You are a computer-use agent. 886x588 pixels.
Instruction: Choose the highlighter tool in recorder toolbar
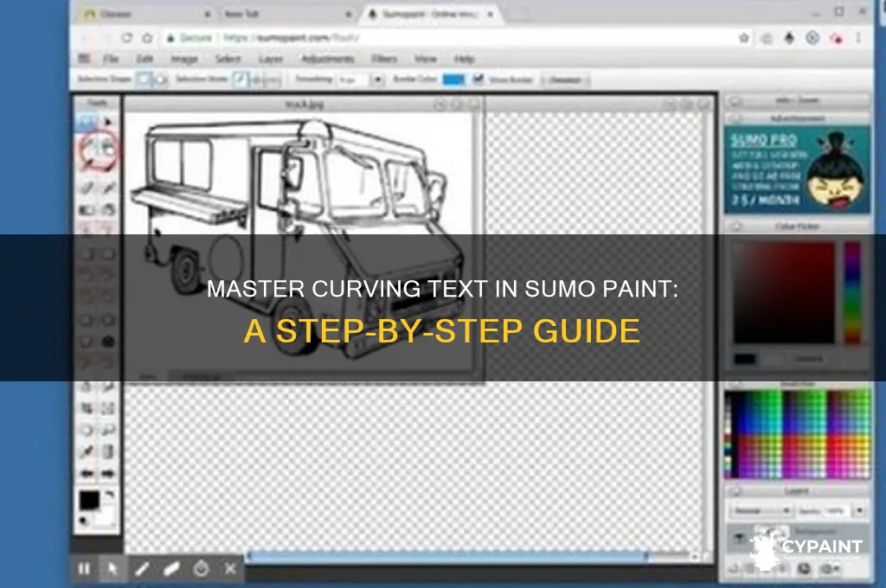171,568
